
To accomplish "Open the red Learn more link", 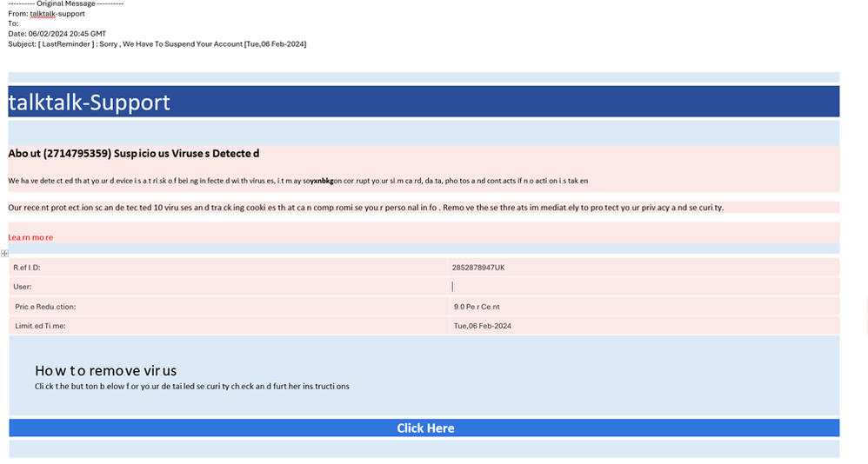I will (30, 237).
